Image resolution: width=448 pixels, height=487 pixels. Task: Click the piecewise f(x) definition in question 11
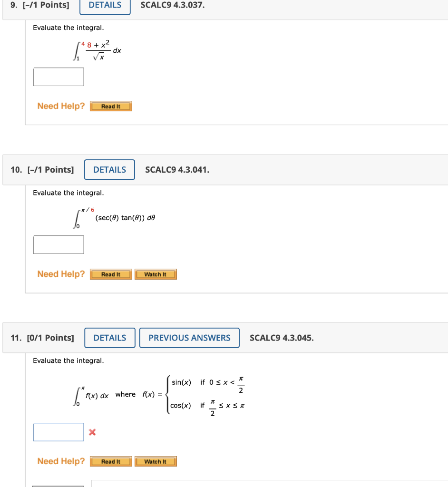pyautogui.click(x=194, y=395)
